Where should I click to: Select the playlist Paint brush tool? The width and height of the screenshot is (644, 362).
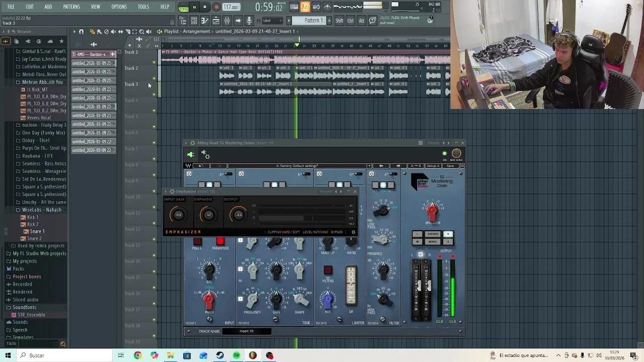point(99,32)
